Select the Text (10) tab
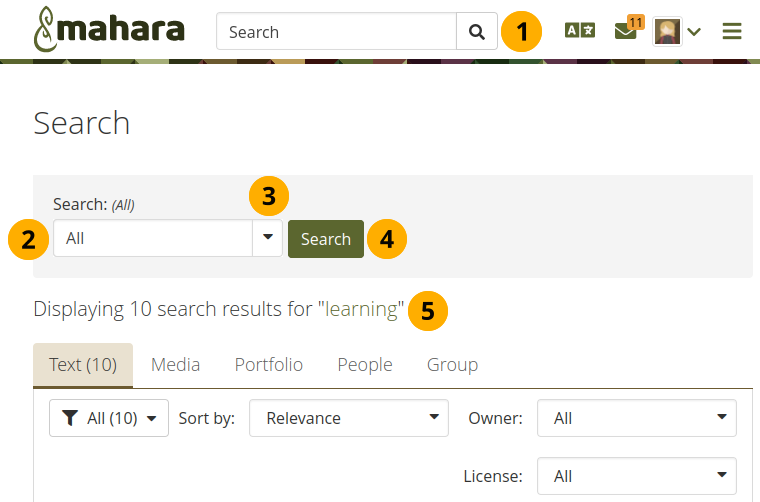The height and width of the screenshot is (502, 760). point(83,365)
